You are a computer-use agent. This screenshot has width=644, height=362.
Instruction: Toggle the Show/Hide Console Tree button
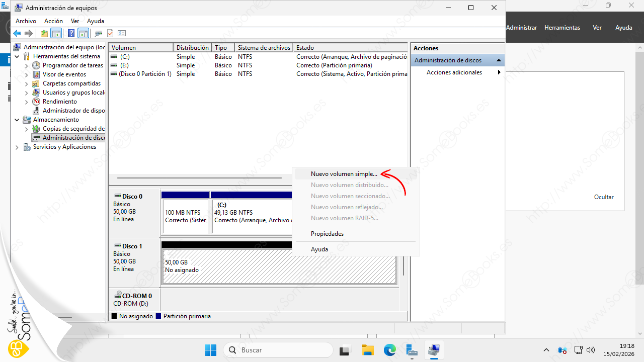click(56, 34)
